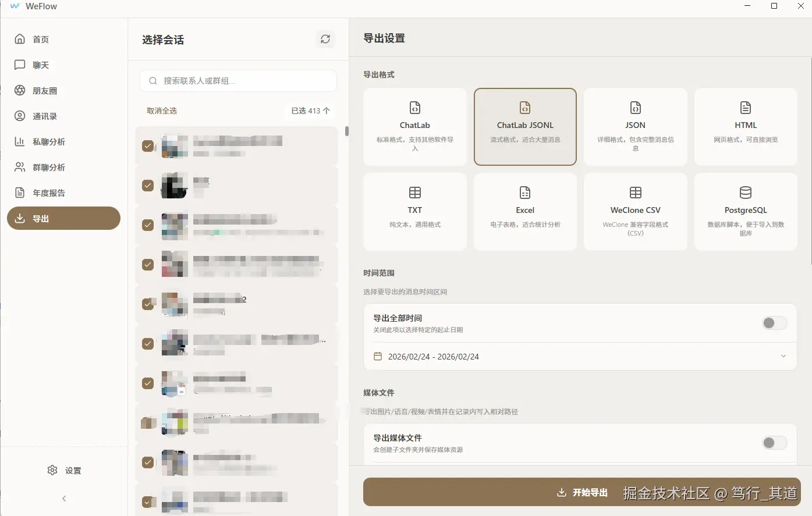The height and width of the screenshot is (516, 812).
Task: Open the 年度报告 (Annual Report) page
Action: tap(47, 193)
